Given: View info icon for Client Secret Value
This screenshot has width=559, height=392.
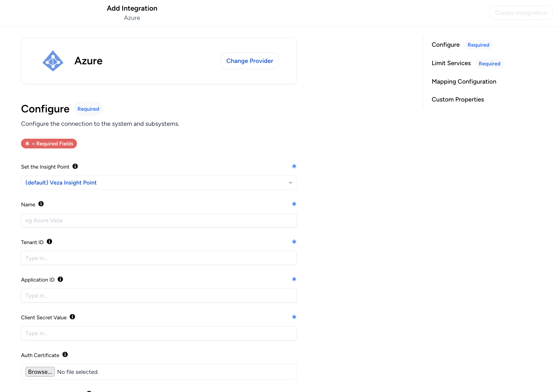Looking at the screenshot, I should click(72, 317).
